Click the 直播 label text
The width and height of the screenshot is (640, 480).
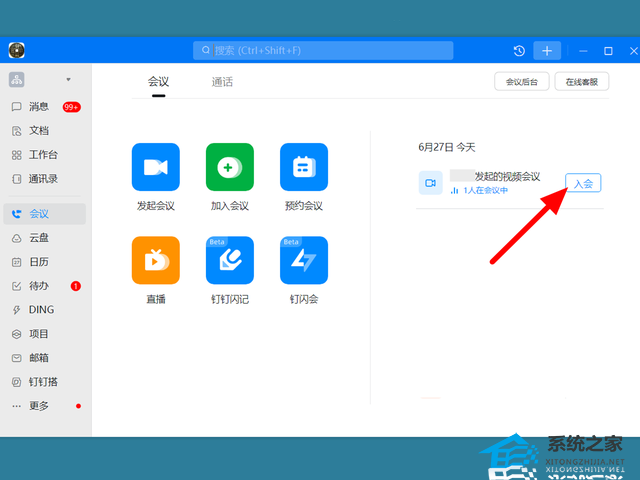(156, 299)
